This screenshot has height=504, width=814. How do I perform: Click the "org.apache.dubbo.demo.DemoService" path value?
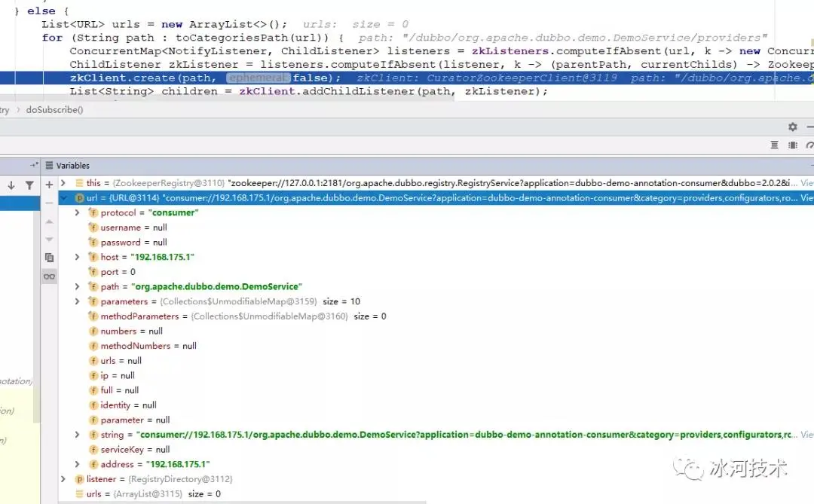point(216,286)
